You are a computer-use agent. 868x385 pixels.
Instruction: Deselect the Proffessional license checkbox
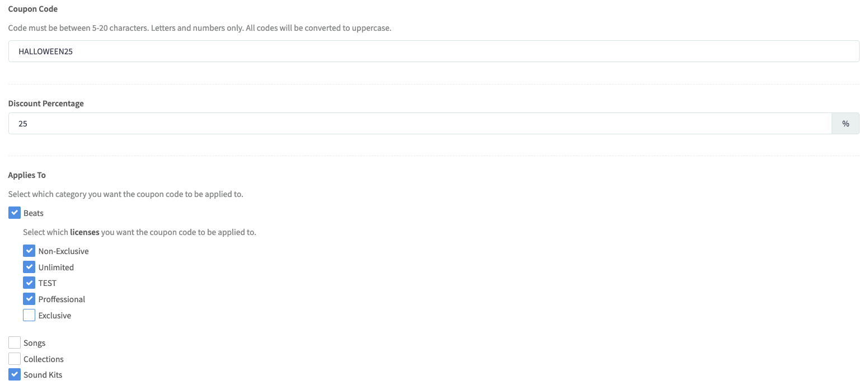(29, 299)
